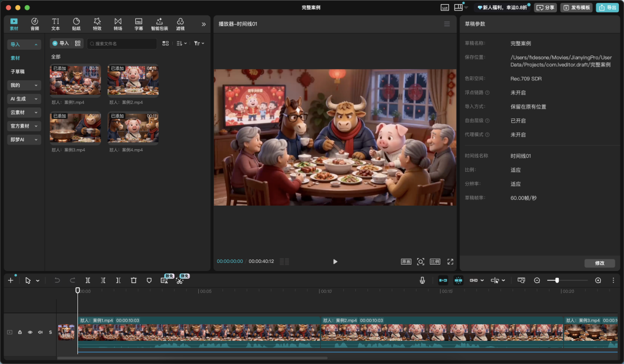Click the 搜索文件名 search field
This screenshot has height=364, width=624.
tap(122, 43)
